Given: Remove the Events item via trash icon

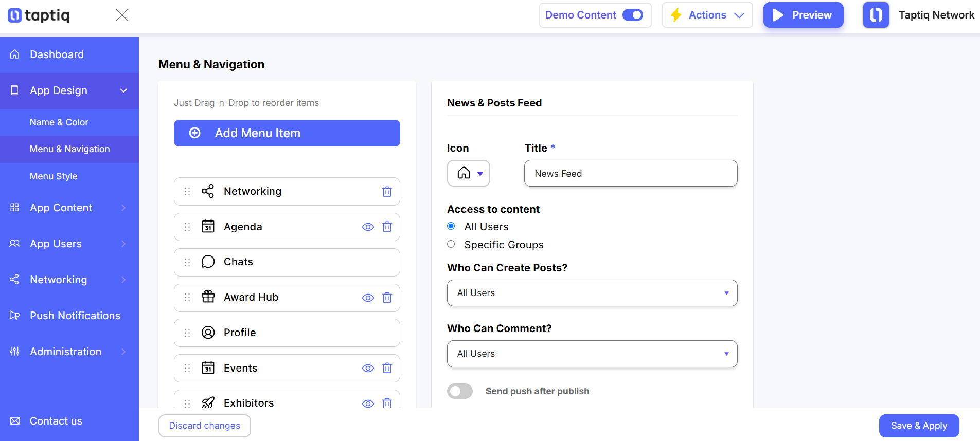Looking at the screenshot, I should 387,368.
